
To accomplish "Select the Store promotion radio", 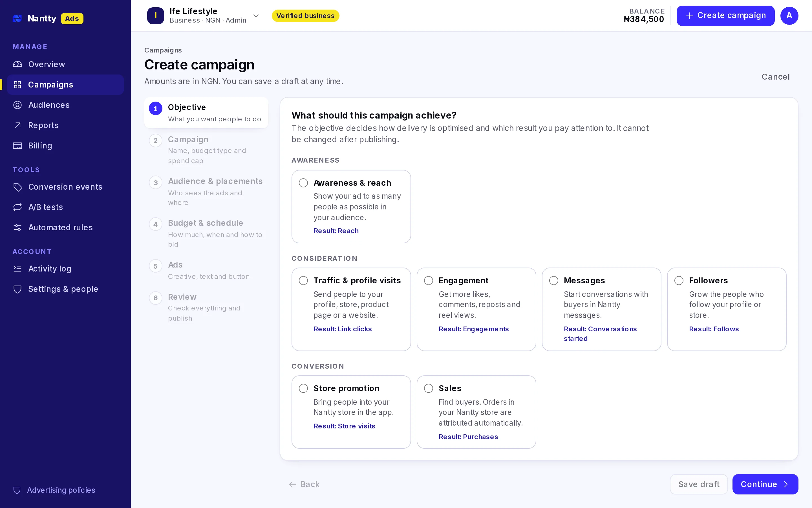I will tap(303, 388).
